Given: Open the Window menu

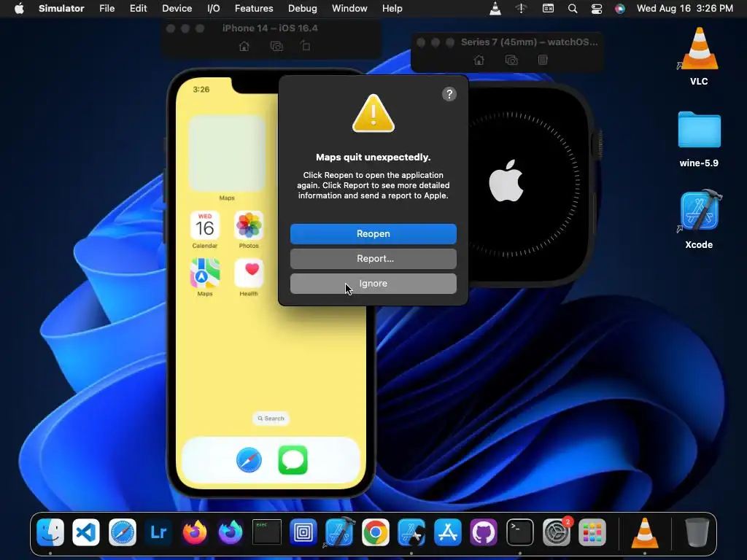Looking at the screenshot, I should pos(349,9).
